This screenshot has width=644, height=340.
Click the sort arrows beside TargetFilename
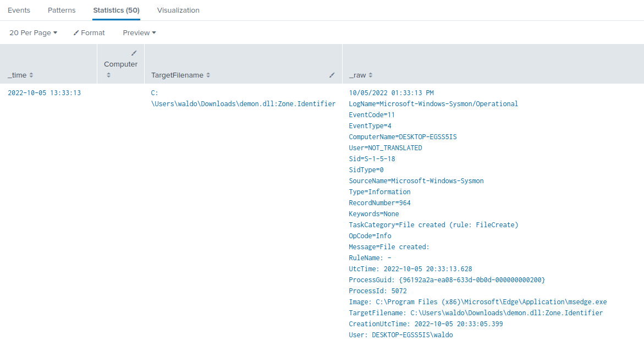[208, 75]
